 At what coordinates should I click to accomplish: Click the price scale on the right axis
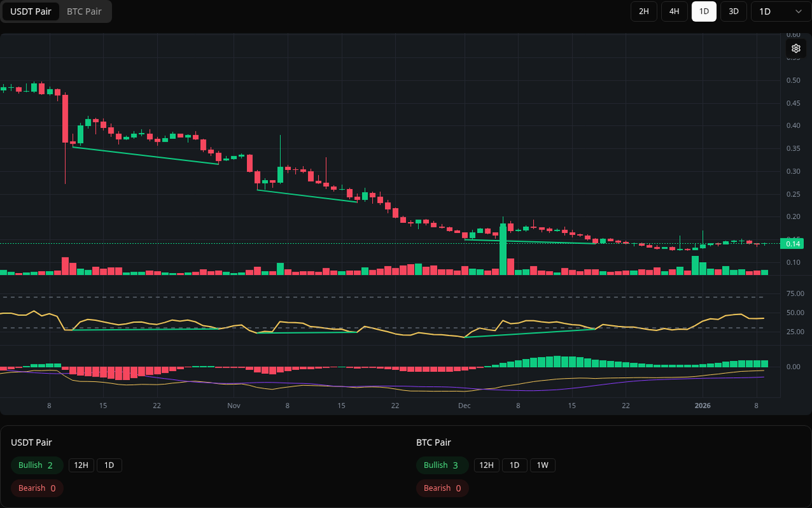coord(792,169)
